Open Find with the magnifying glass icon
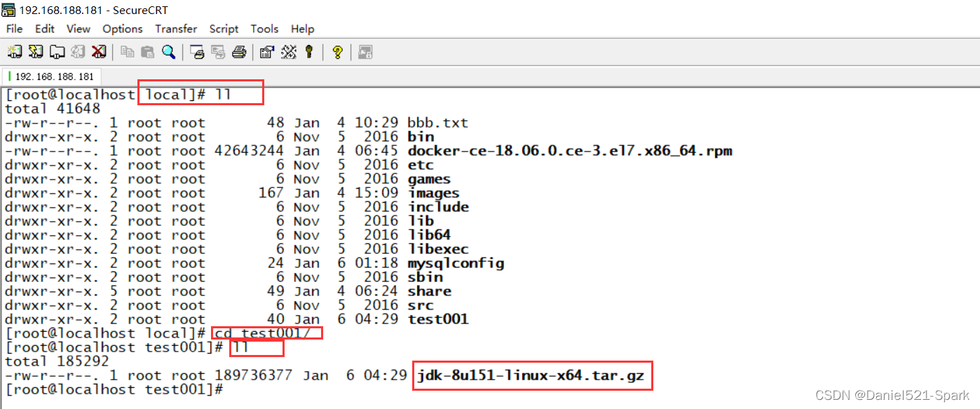The width and height of the screenshot is (980, 409). click(168, 52)
